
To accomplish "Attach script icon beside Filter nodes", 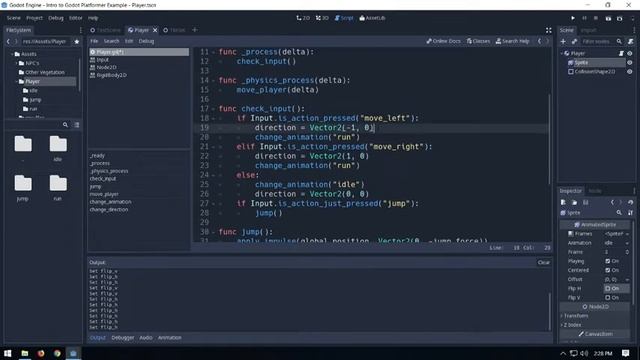I will click(x=631, y=41).
